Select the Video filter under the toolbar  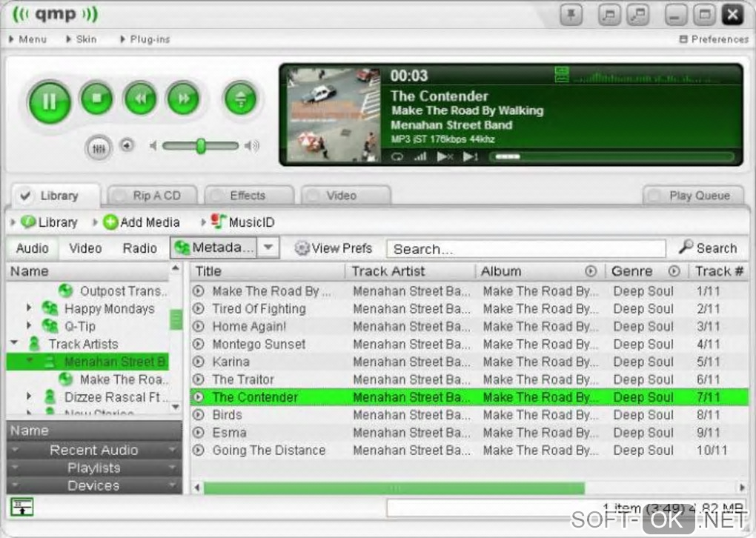pyautogui.click(x=85, y=248)
